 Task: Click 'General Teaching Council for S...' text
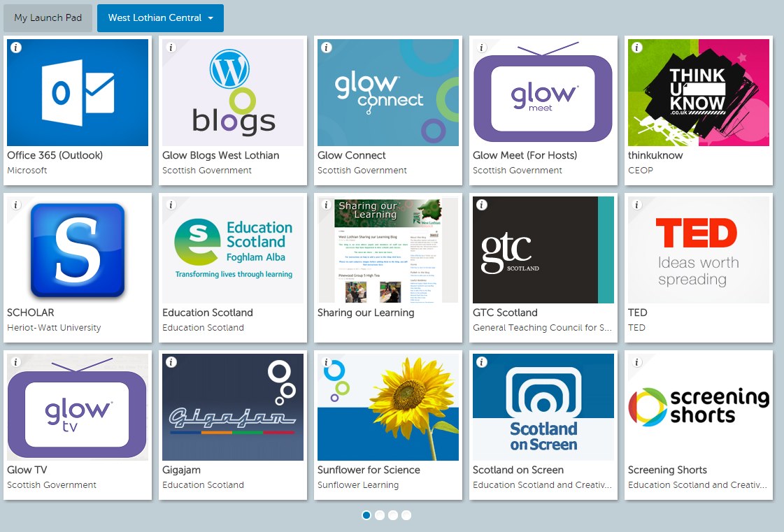pos(542,327)
